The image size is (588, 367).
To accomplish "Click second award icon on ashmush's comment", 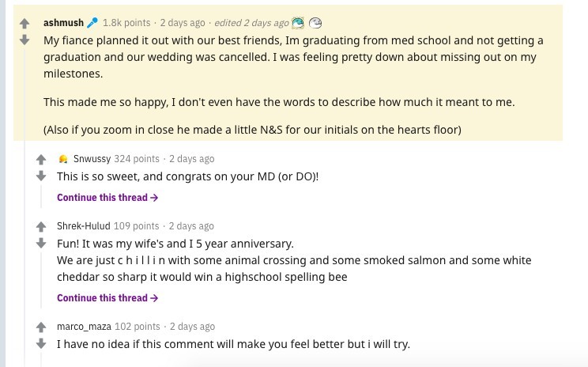I will coord(315,23).
